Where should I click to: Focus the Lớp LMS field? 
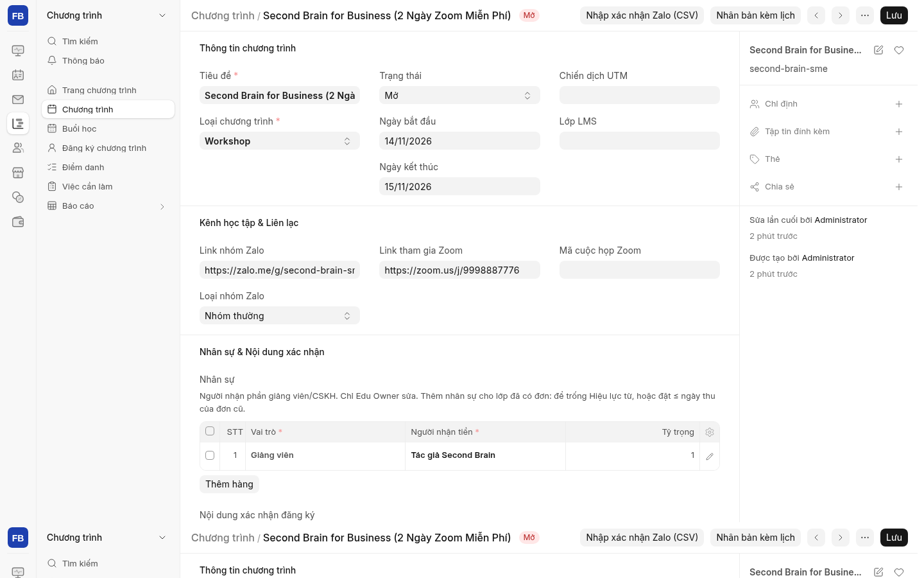pos(639,141)
